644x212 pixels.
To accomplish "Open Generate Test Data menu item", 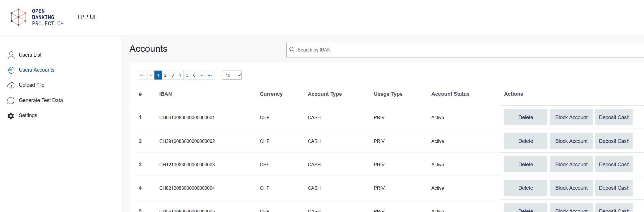I will click(41, 100).
